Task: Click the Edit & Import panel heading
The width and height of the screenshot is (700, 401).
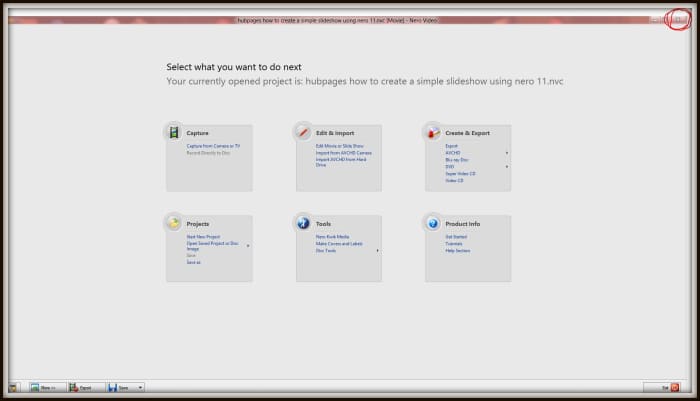Action: (335, 133)
